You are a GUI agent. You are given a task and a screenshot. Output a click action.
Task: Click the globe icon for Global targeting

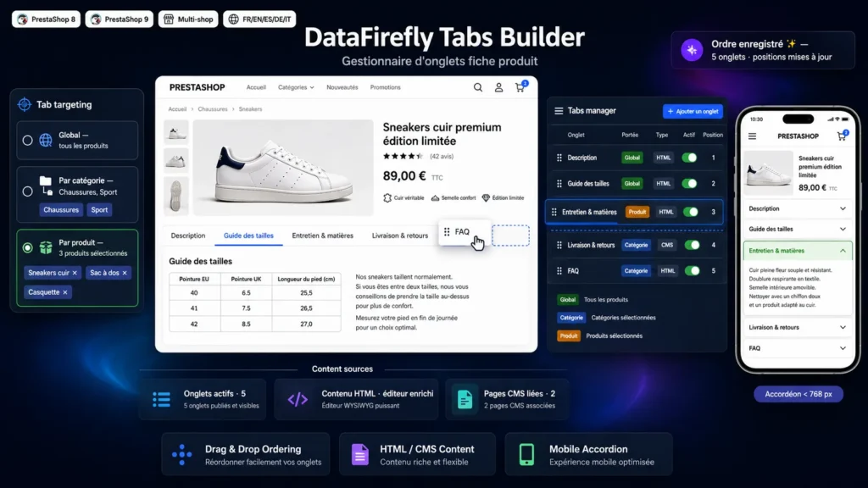click(46, 141)
